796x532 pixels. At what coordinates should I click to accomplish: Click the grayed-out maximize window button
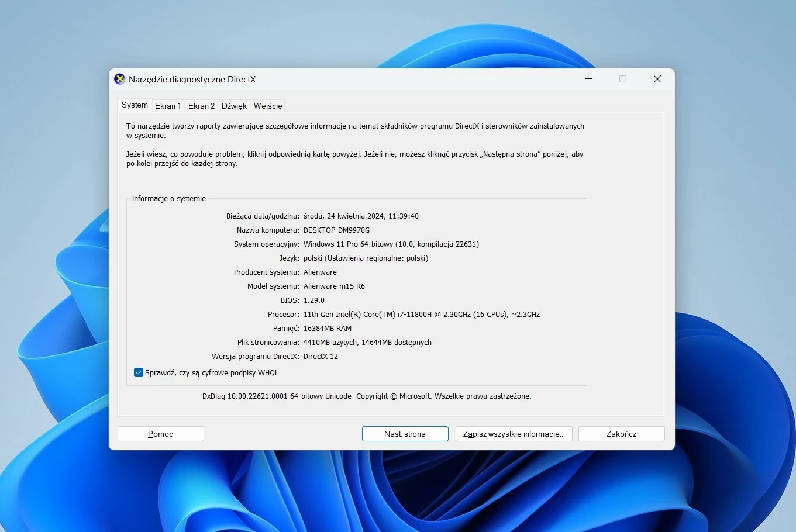[x=623, y=79]
